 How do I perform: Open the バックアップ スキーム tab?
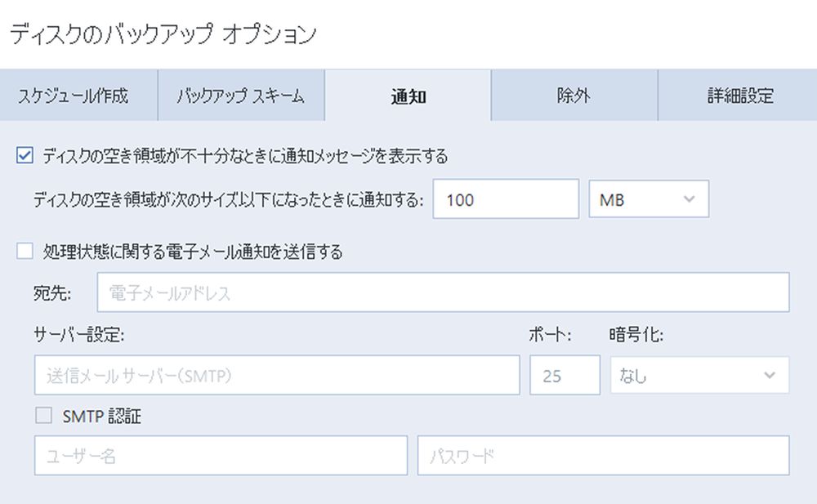243,95
